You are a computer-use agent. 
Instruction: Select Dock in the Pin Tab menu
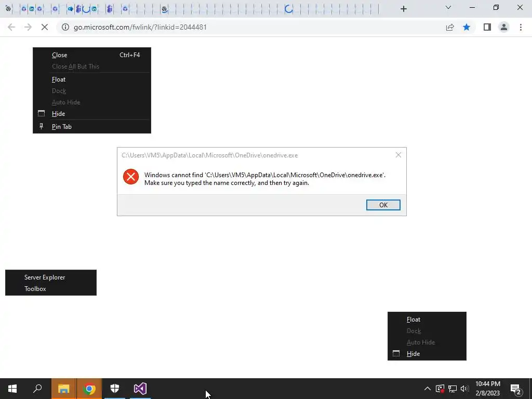click(x=92, y=91)
